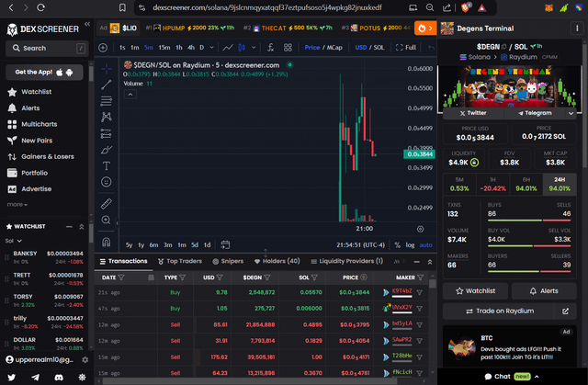Pick the ruler measure tool
588x385 pixels.
107,202
